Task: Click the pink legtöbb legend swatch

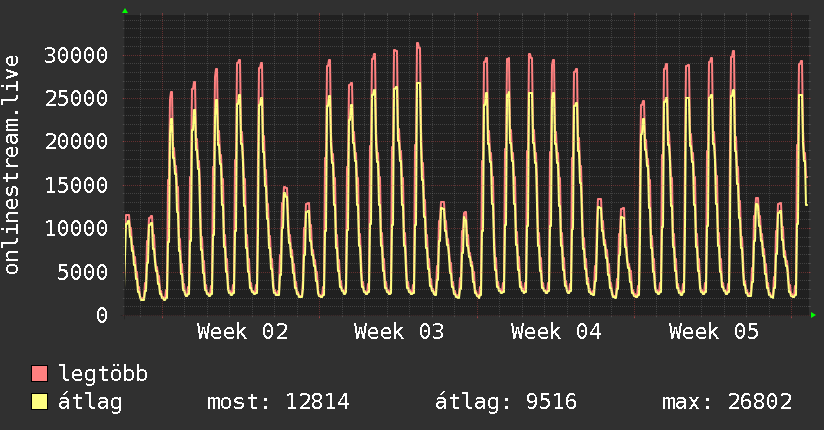Action: (x=39, y=373)
